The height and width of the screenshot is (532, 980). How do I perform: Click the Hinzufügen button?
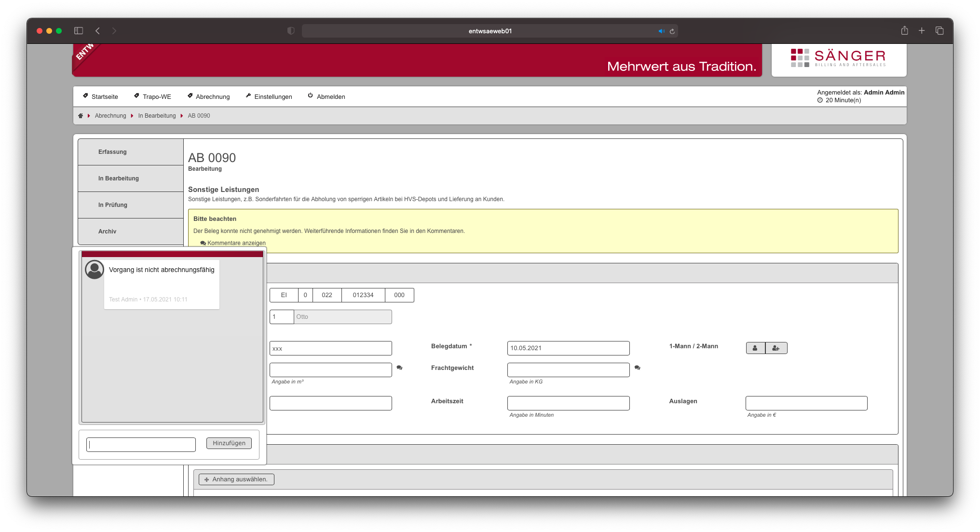pyautogui.click(x=229, y=443)
